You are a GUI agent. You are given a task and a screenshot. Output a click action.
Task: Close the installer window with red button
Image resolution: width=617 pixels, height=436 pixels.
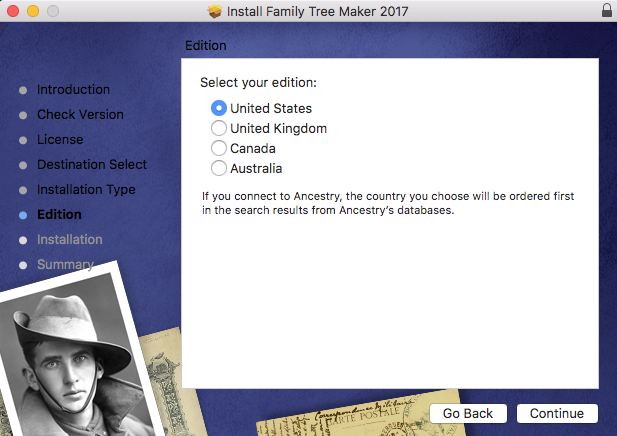(x=13, y=11)
